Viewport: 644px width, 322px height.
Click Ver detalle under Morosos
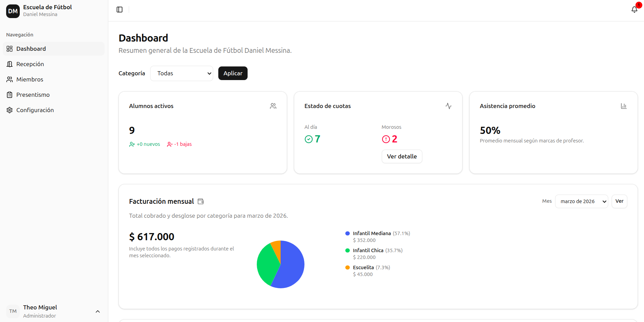[x=402, y=156]
